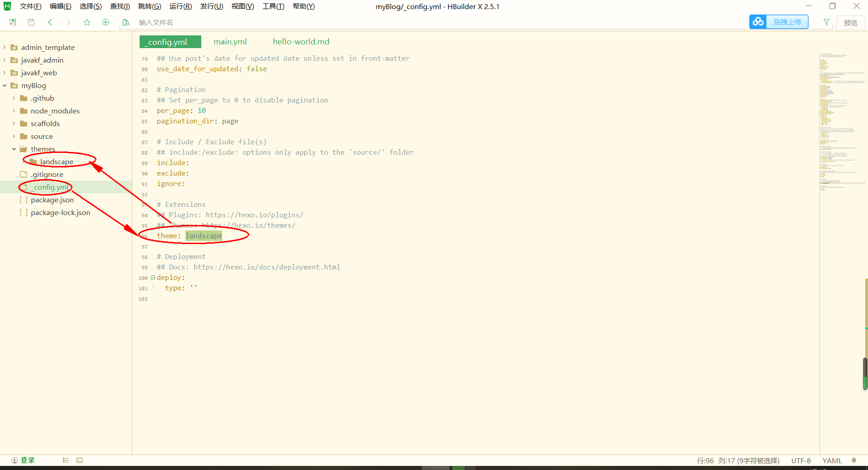Open the 运行(R) menu
The image size is (868, 470).
(180, 6)
